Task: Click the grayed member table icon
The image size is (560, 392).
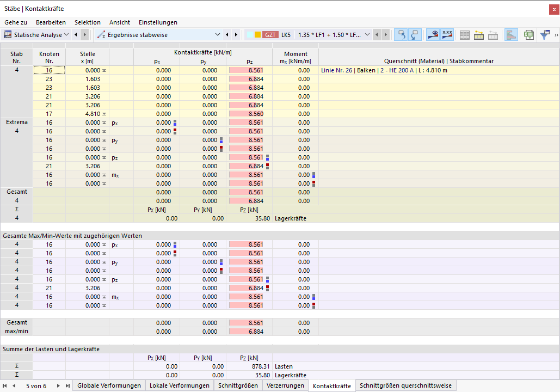Action: [x=493, y=35]
